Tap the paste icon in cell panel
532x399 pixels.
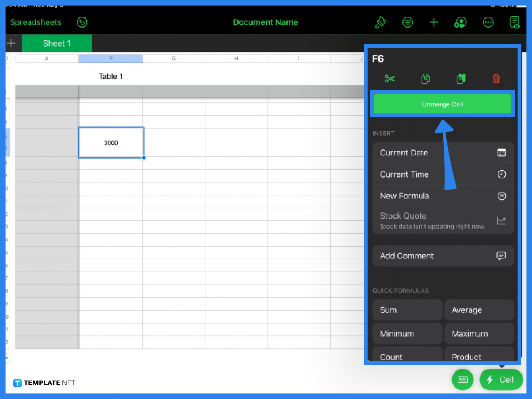pos(461,79)
